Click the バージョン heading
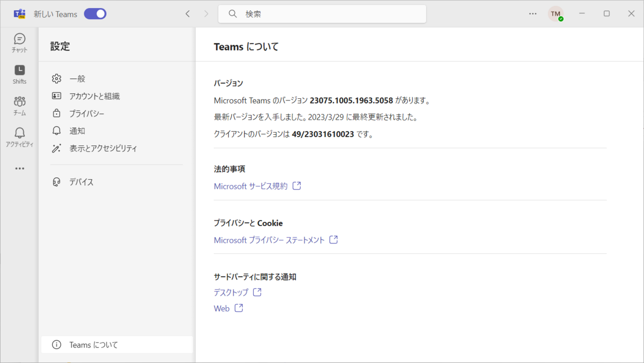Screen dimensions: 644x363 point(228,83)
